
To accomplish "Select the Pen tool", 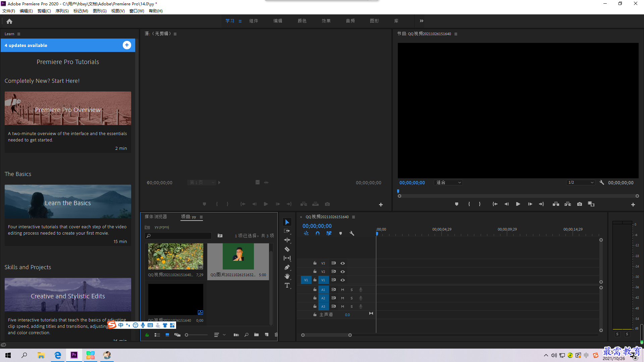I will click(x=287, y=267).
